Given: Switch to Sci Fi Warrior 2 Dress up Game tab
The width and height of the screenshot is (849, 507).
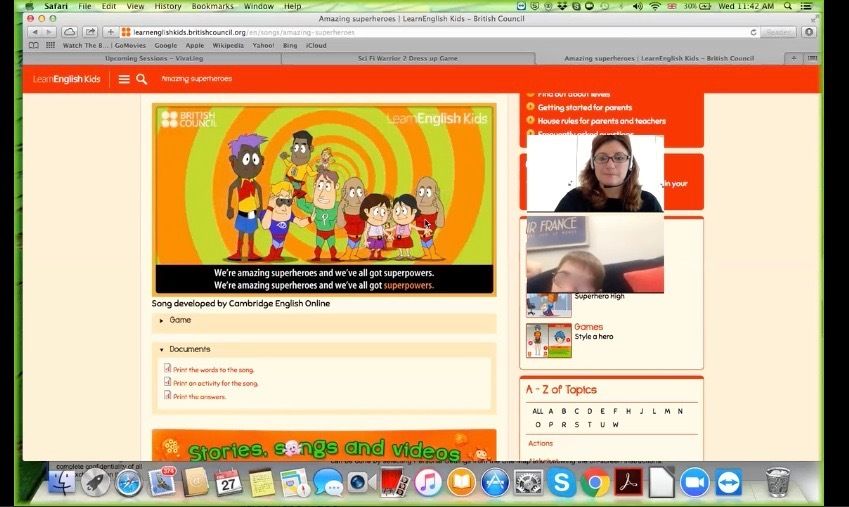Looking at the screenshot, I should (408, 58).
